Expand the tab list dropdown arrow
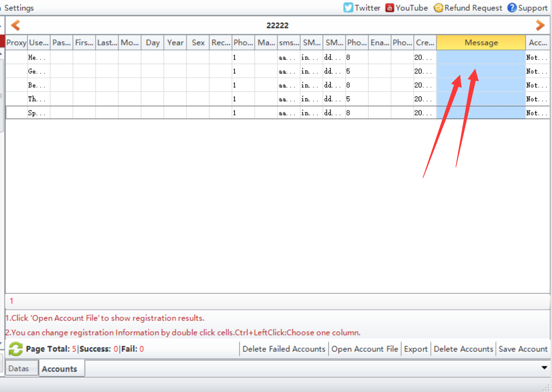The height and width of the screenshot is (392, 552). tap(544, 368)
